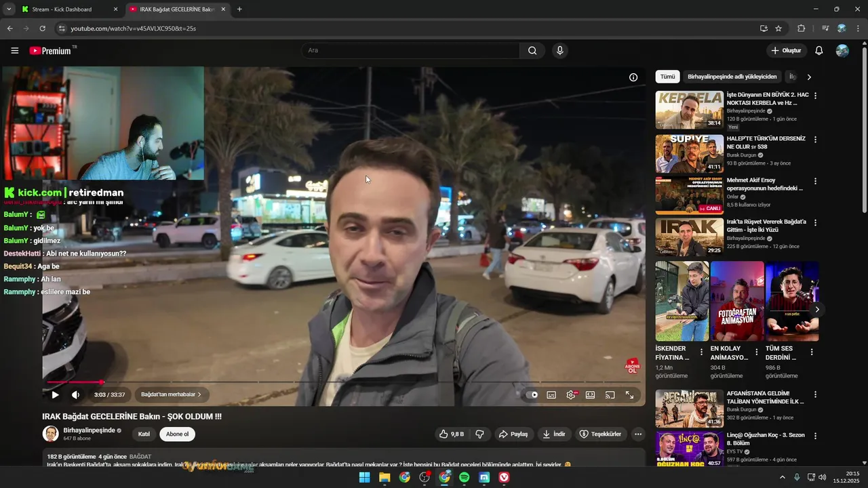Cast video to a device

[x=610, y=394]
